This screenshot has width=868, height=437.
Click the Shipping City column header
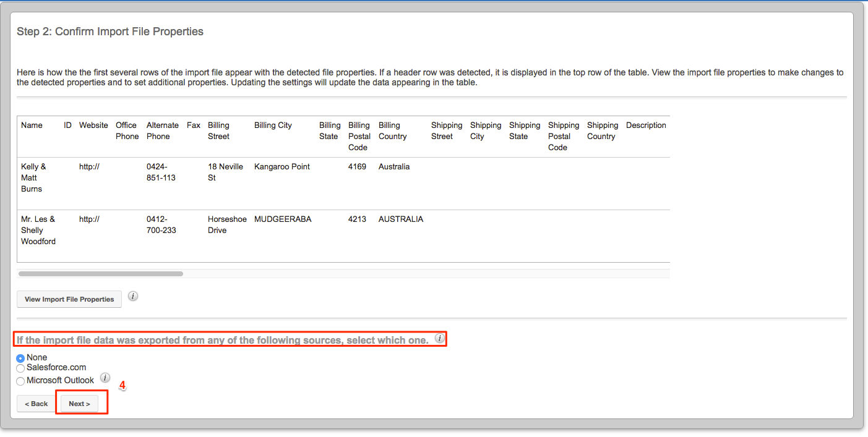pyautogui.click(x=486, y=130)
